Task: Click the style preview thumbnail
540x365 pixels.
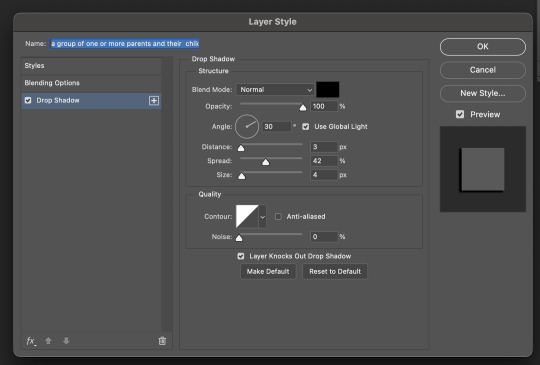Action: 482,169
